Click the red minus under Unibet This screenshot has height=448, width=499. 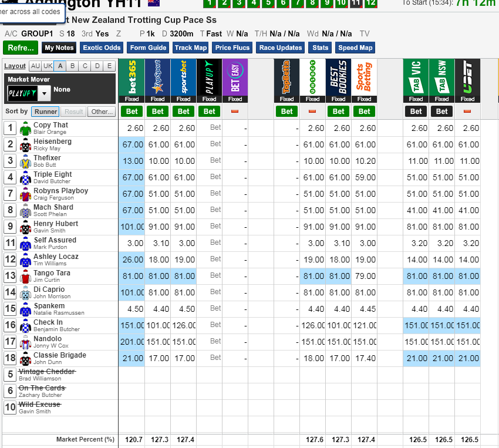(x=312, y=112)
